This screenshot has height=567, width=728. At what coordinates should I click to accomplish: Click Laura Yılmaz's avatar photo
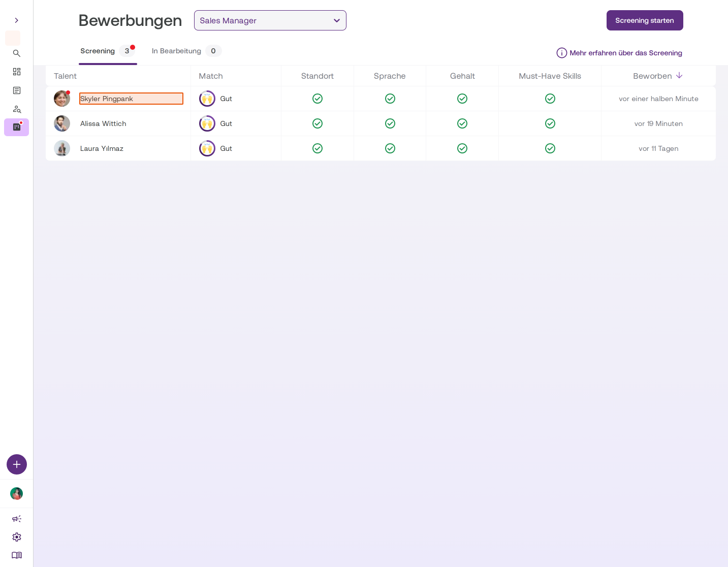click(62, 148)
